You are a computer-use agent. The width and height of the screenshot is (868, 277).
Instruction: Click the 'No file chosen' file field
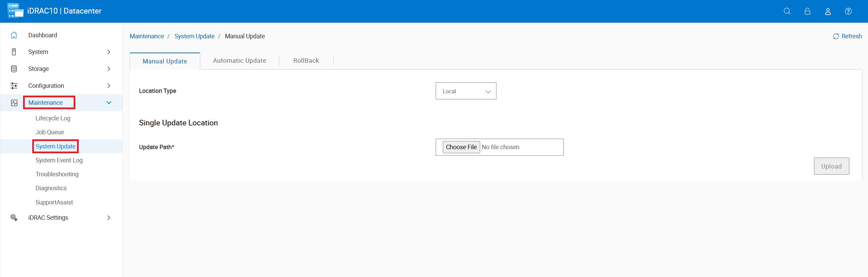(x=499, y=147)
